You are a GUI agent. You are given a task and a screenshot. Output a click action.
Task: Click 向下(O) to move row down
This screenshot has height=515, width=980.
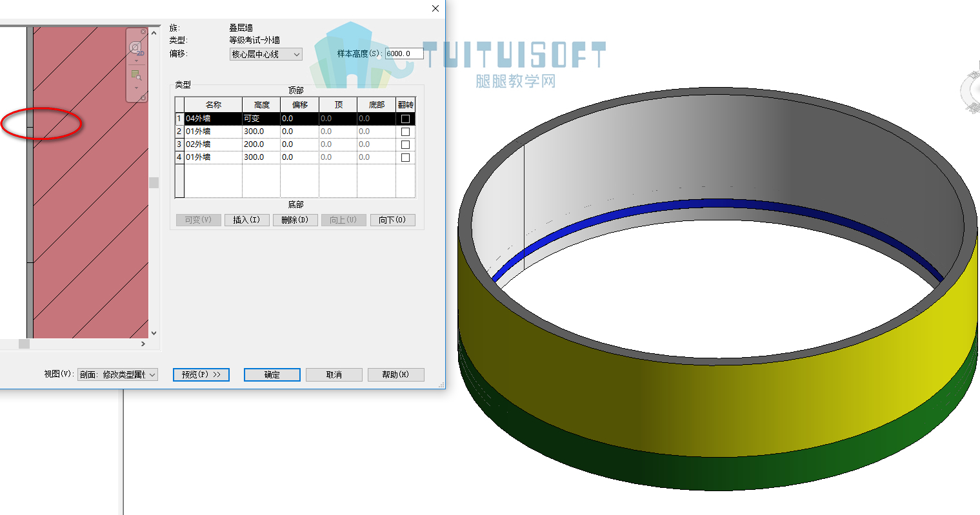[392, 220]
